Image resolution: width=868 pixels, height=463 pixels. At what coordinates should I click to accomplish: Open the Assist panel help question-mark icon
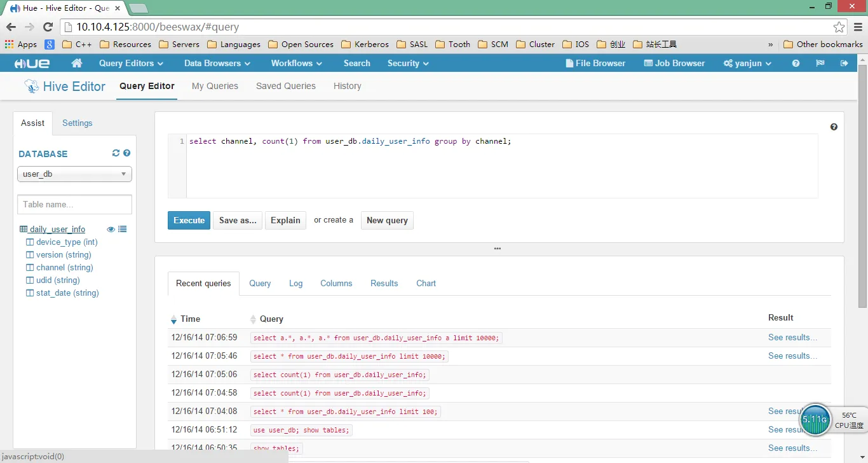coord(127,153)
